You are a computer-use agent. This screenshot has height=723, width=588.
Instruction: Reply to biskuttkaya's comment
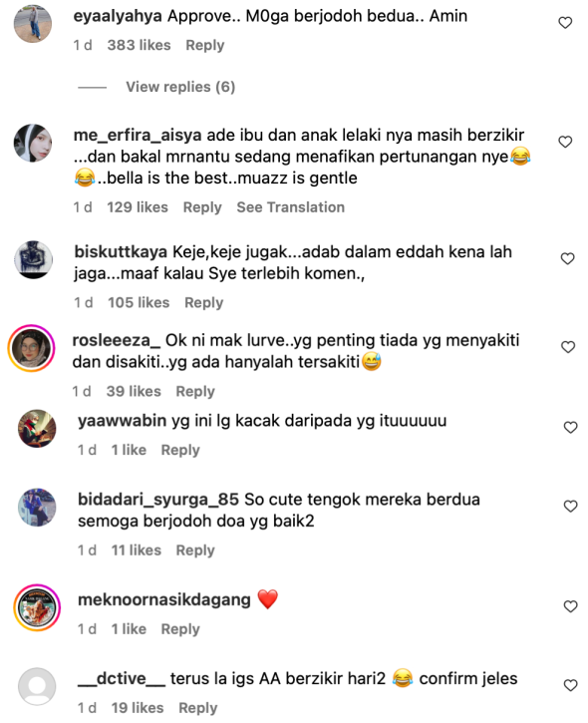coord(203,303)
